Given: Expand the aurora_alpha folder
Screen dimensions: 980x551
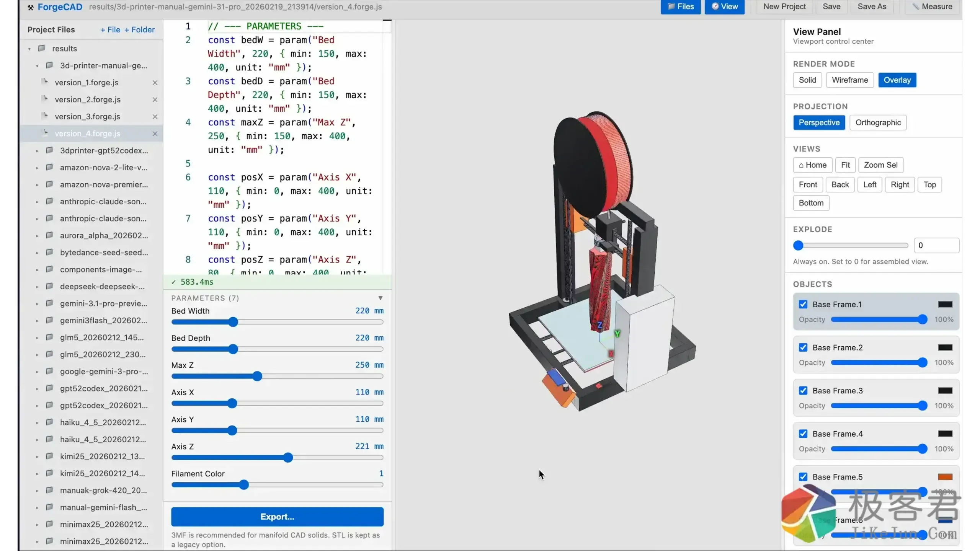Looking at the screenshot, I should pyautogui.click(x=37, y=236).
